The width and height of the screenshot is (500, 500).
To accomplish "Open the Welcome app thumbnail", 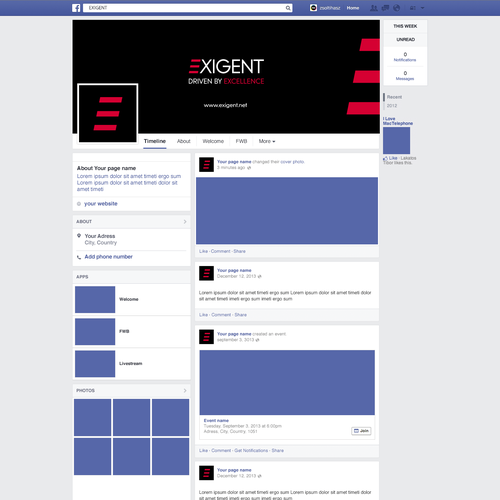I will coord(95,299).
